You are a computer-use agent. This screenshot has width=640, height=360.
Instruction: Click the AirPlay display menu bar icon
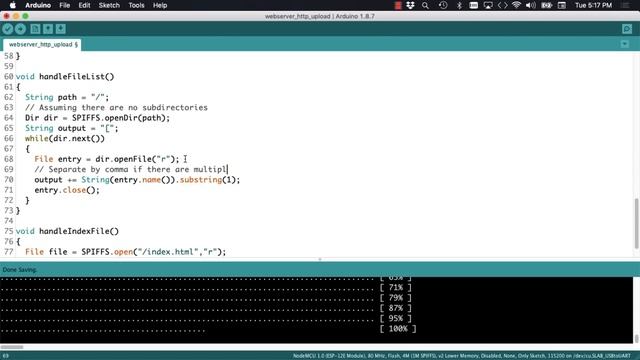pos(488,5)
